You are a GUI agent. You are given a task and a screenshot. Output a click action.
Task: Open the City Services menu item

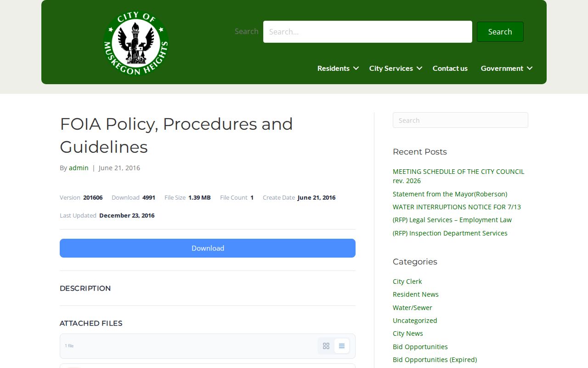391,68
